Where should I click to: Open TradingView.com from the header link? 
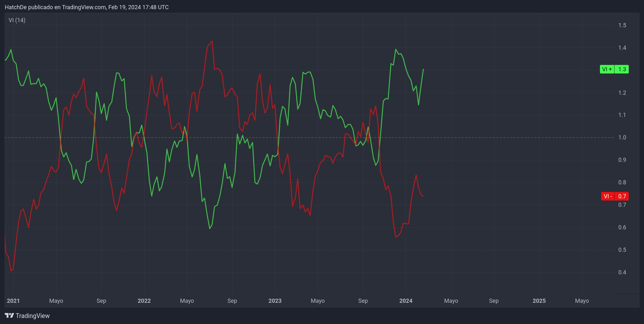(84, 7)
